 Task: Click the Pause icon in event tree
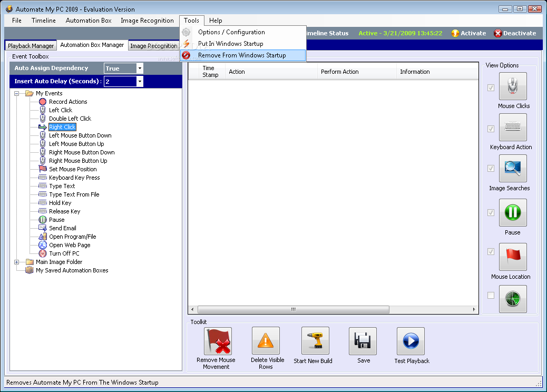(43, 220)
